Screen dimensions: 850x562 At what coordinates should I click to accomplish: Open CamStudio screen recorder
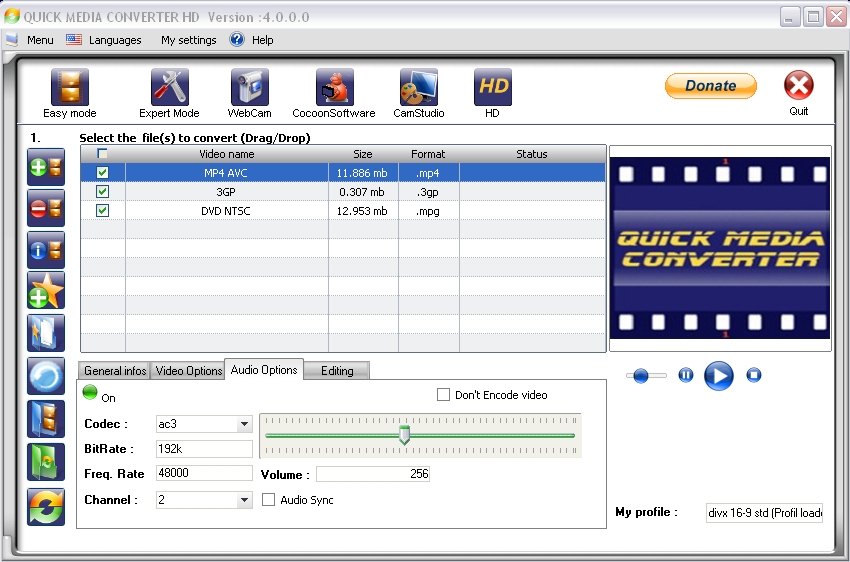tap(418, 87)
